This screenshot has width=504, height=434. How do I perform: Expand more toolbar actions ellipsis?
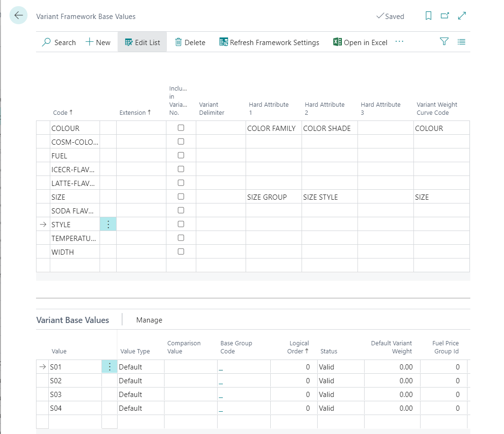point(399,42)
